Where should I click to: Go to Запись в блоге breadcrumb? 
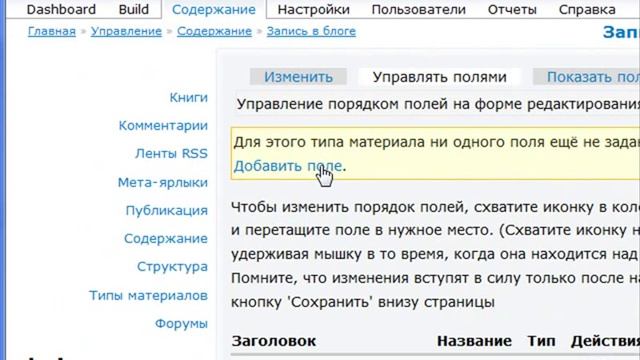click(311, 31)
